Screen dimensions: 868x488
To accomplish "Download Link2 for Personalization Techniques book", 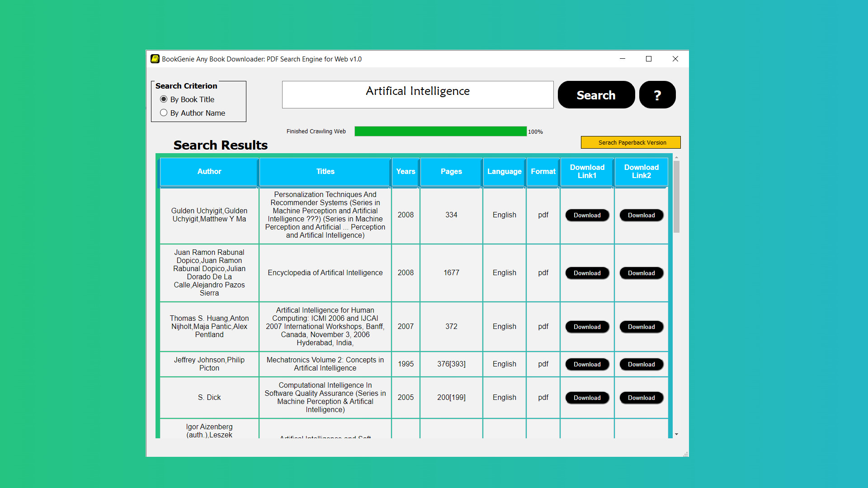I will pyautogui.click(x=642, y=216).
